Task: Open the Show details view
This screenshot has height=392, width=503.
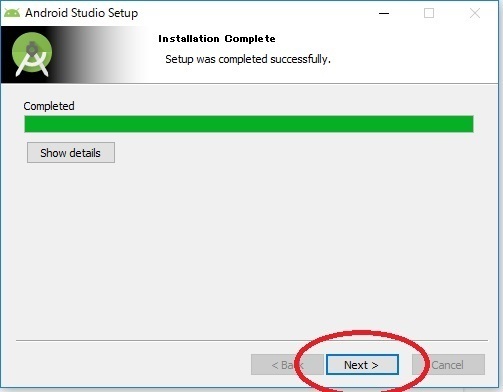Action: point(71,153)
